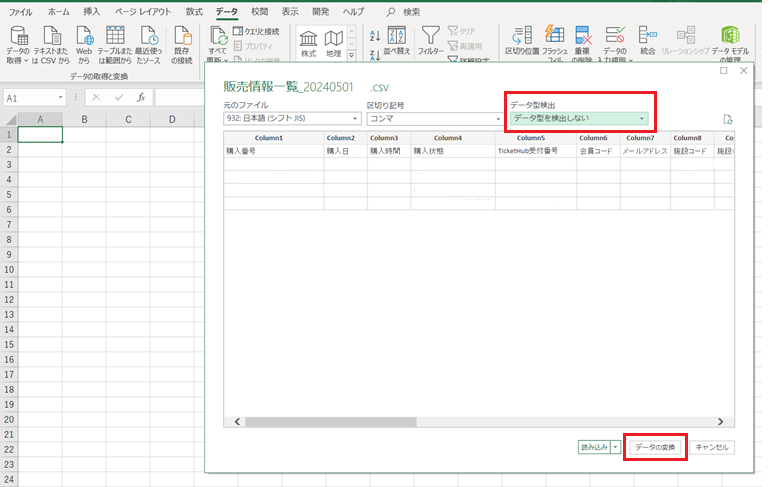Open the 読み込み button dropdown arrow
Screen dimensions: 771x487
616,447
